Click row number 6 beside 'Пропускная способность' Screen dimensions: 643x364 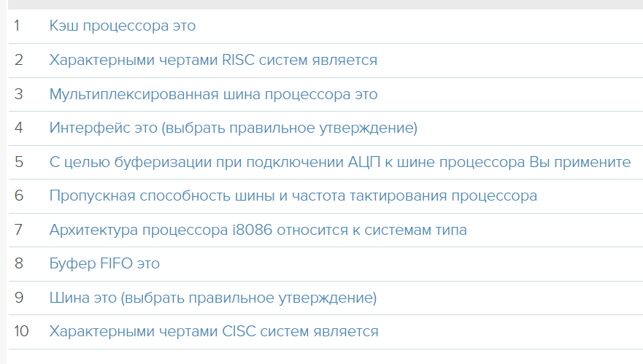point(18,195)
